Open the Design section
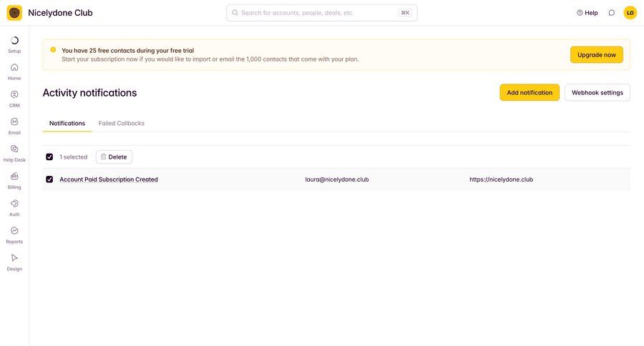The width and height of the screenshot is (644, 346). [x=14, y=262]
